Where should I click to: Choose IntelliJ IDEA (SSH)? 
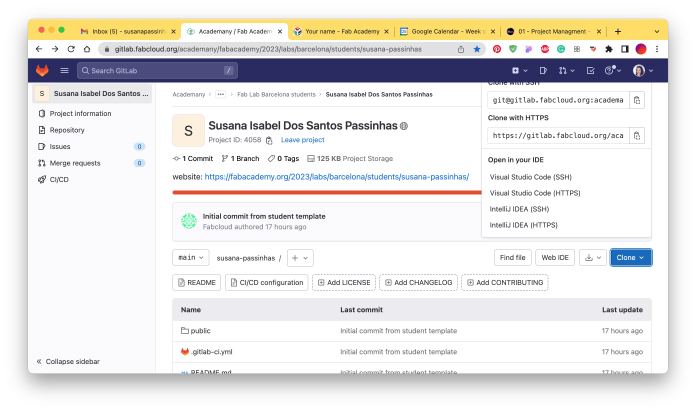coord(519,209)
